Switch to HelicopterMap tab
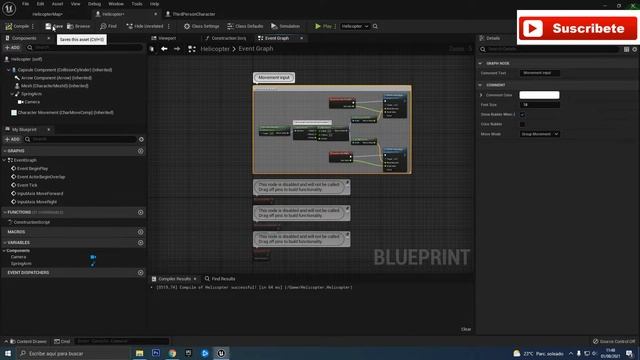Viewport: 640px width, 360px height. tap(47, 14)
